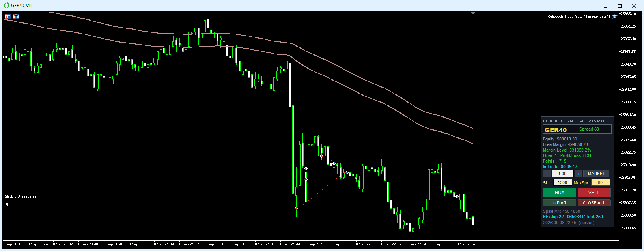Screen dimensions: 644x251
Task: Edit the lot size field 1.00
Action: (x=562, y=174)
